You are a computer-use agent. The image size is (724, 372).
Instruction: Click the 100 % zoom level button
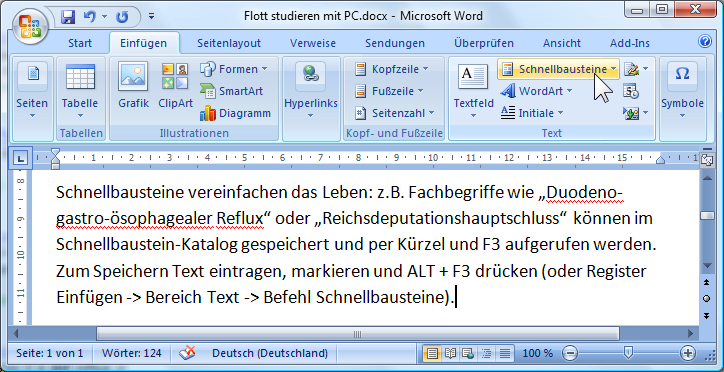click(537, 354)
